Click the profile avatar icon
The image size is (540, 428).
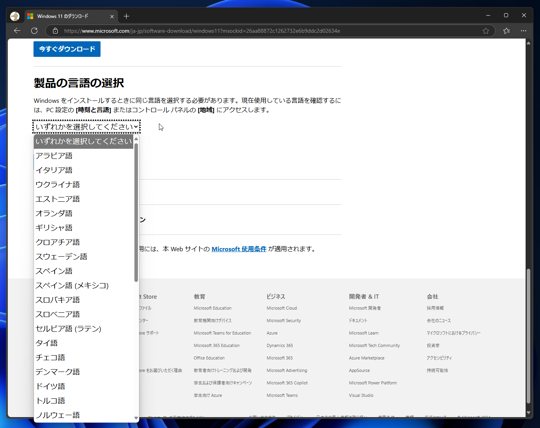point(14,16)
